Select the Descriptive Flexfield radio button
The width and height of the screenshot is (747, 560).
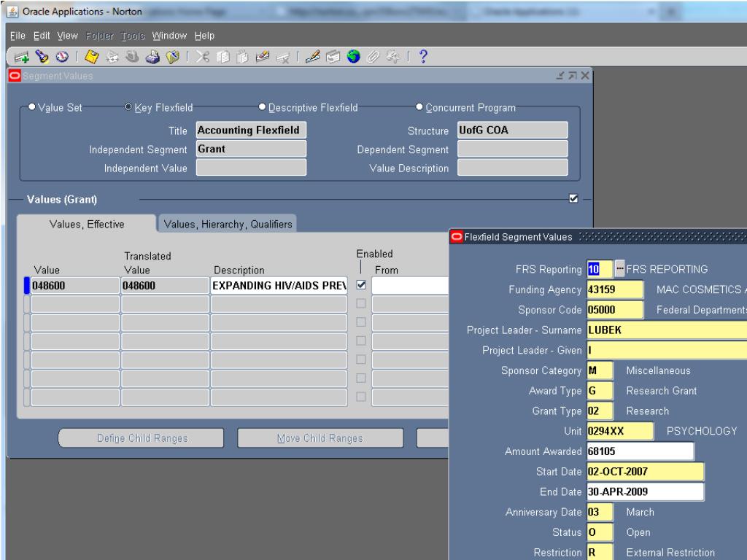(262, 106)
